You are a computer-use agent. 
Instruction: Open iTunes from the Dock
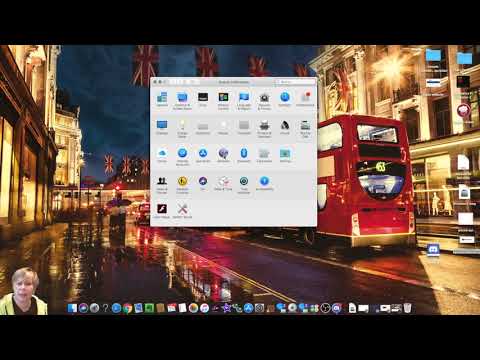pyautogui.click(x=204, y=308)
